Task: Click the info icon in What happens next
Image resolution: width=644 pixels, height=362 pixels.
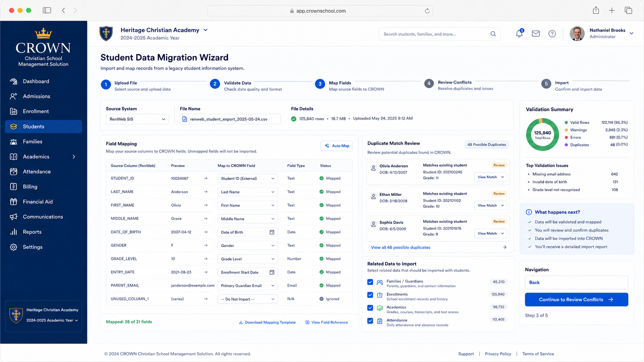Action: tap(529, 212)
